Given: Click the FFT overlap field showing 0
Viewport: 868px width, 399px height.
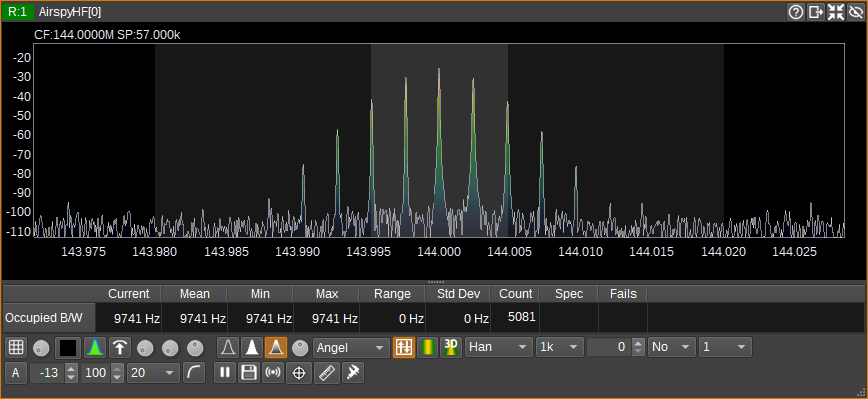Looking at the screenshot, I should [x=609, y=347].
